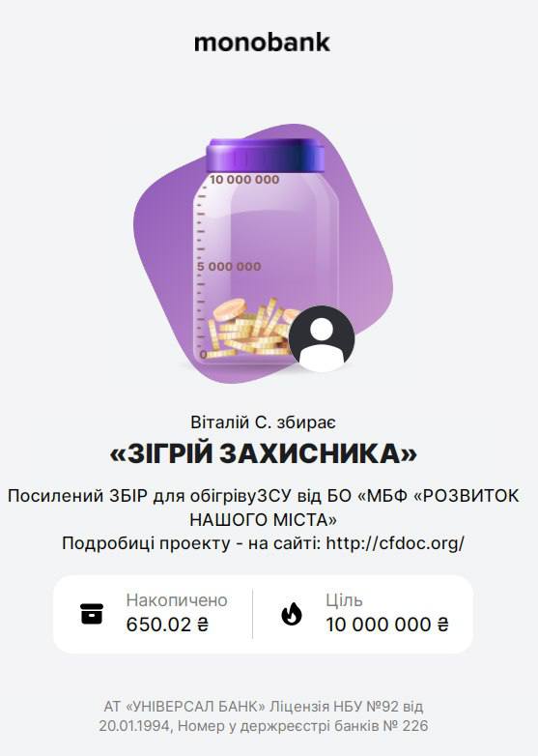Viewport: 538px width, 756px height.
Task: Click the АТ «УНІВЕРСАЛ БАНК» license footer
Action: tap(264, 716)
